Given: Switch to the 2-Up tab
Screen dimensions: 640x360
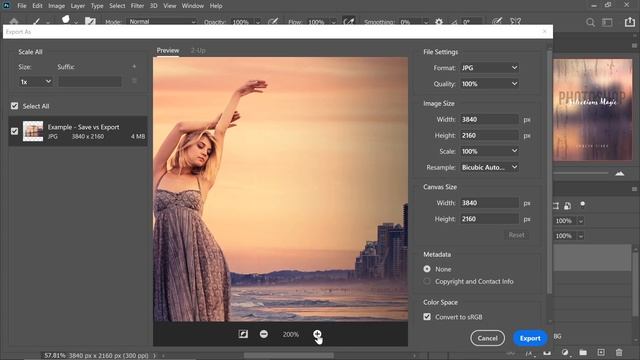Looking at the screenshot, I should (x=198, y=50).
